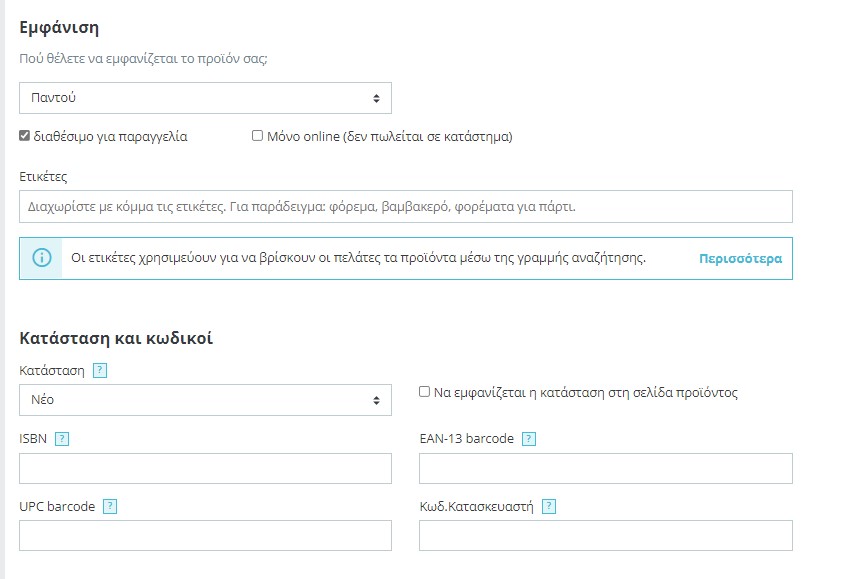The height and width of the screenshot is (579, 843).
Task: Click the help icon next to Κατάσταση
Action: pos(99,370)
